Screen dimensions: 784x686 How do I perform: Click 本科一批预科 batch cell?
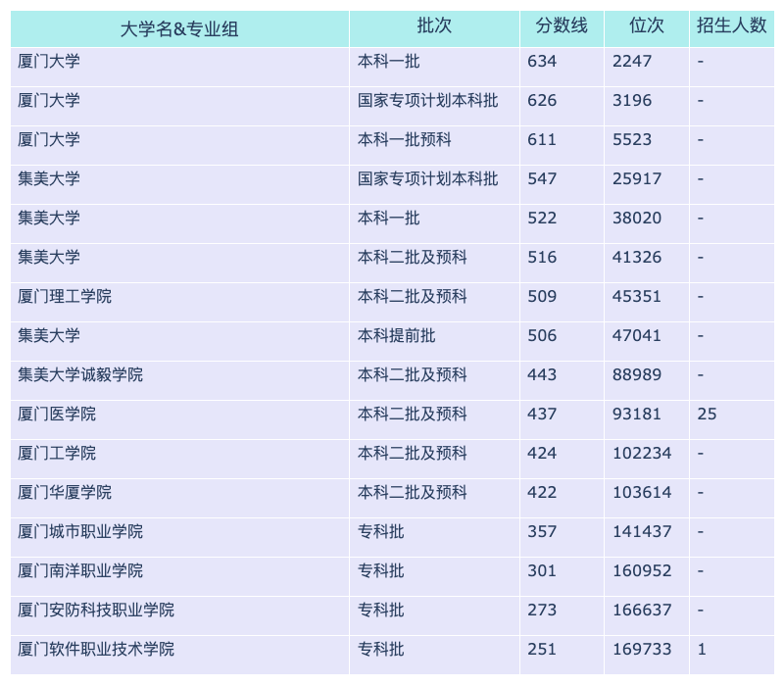[404, 139]
